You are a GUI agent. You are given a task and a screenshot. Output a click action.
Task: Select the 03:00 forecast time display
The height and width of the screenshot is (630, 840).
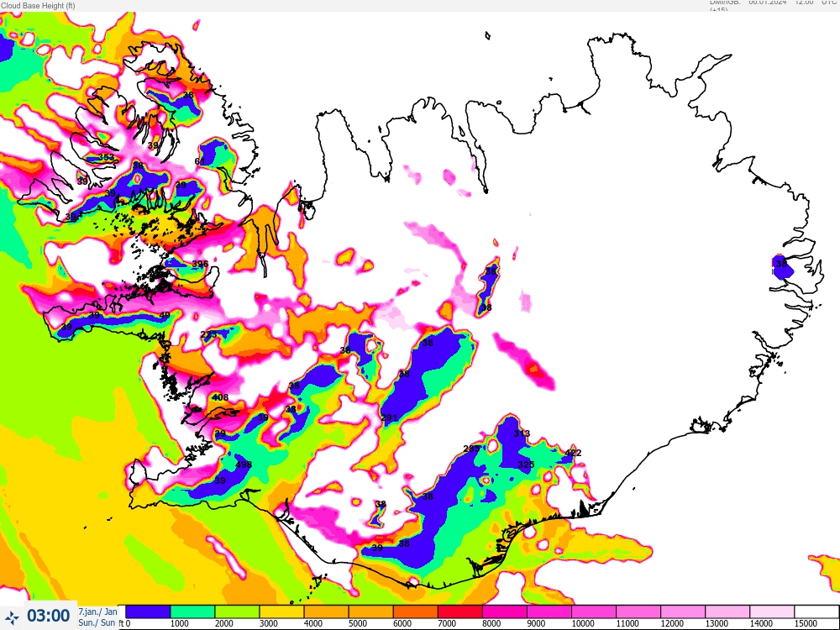coord(48,616)
